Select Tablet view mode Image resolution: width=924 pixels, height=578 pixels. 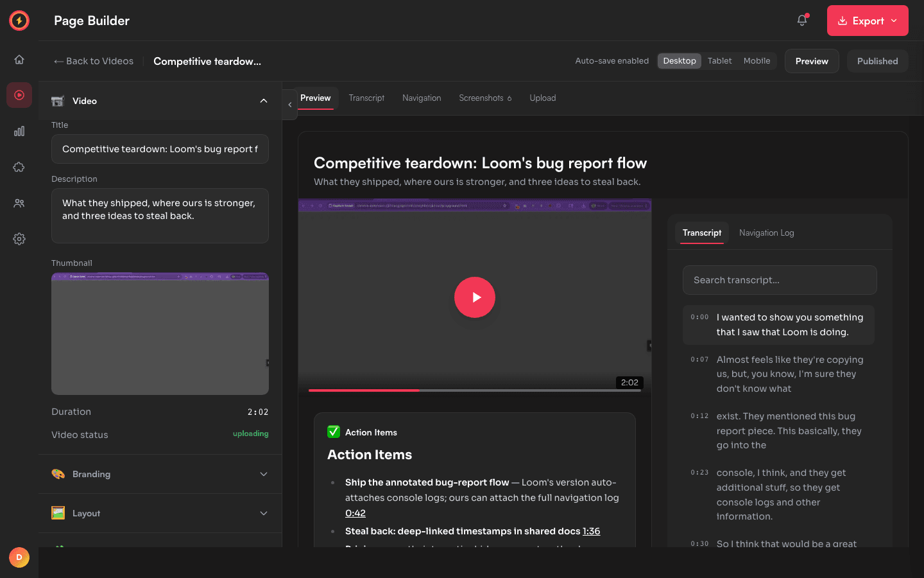point(719,61)
